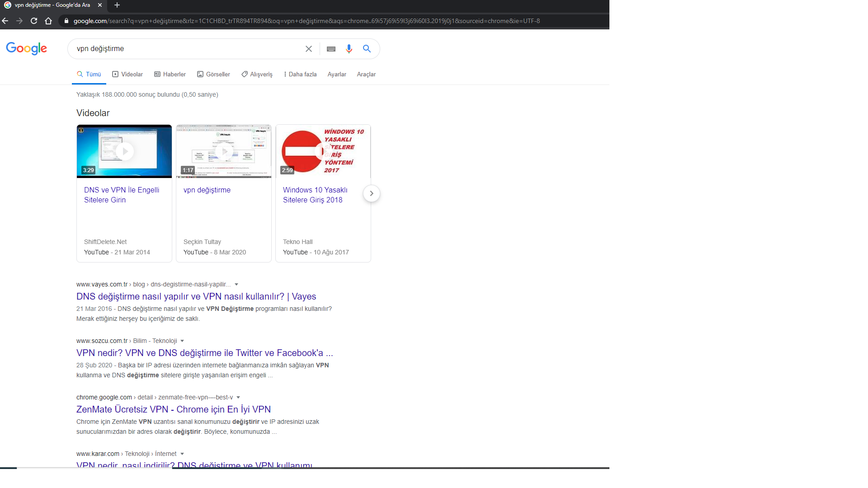The height and width of the screenshot is (488, 868).
Task: Open Ayarlar settings menu
Action: 337,74
